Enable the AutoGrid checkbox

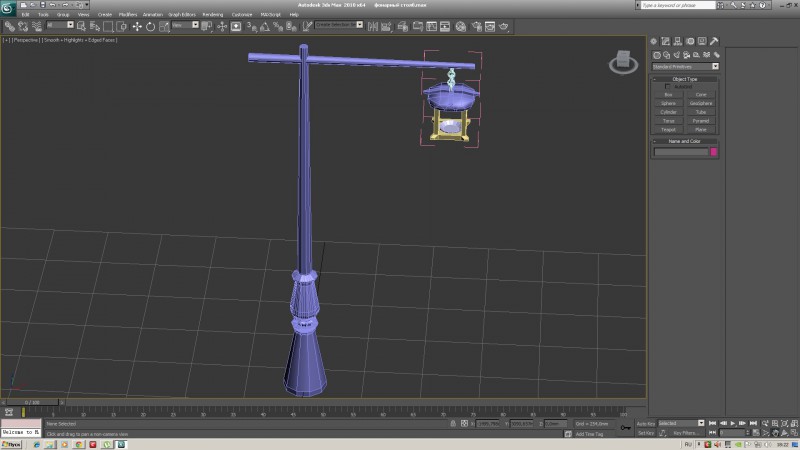click(x=668, y=86)
